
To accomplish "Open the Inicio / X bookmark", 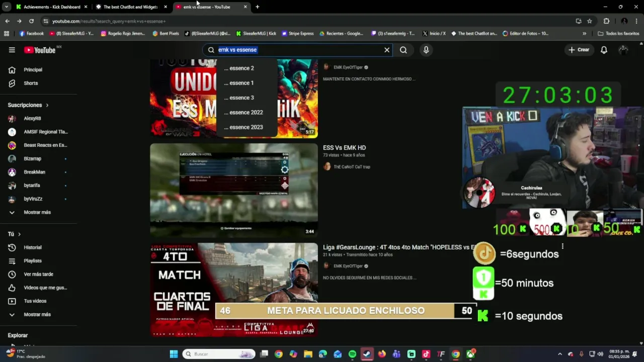I will point(434,34).
